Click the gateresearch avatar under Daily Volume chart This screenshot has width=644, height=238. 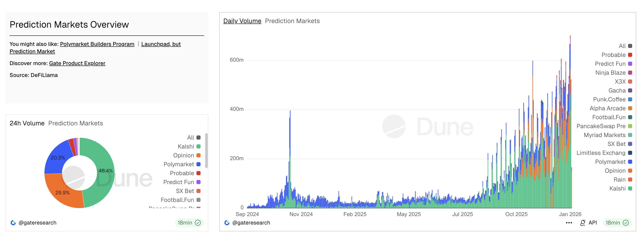click(227, 223)
